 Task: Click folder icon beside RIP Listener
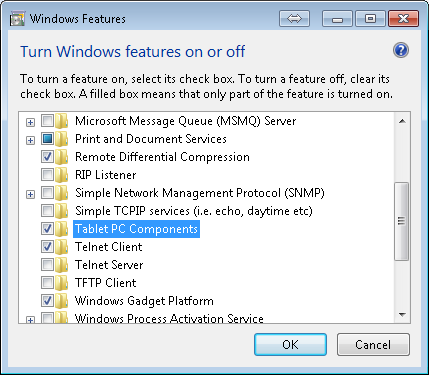click(62, 175)
